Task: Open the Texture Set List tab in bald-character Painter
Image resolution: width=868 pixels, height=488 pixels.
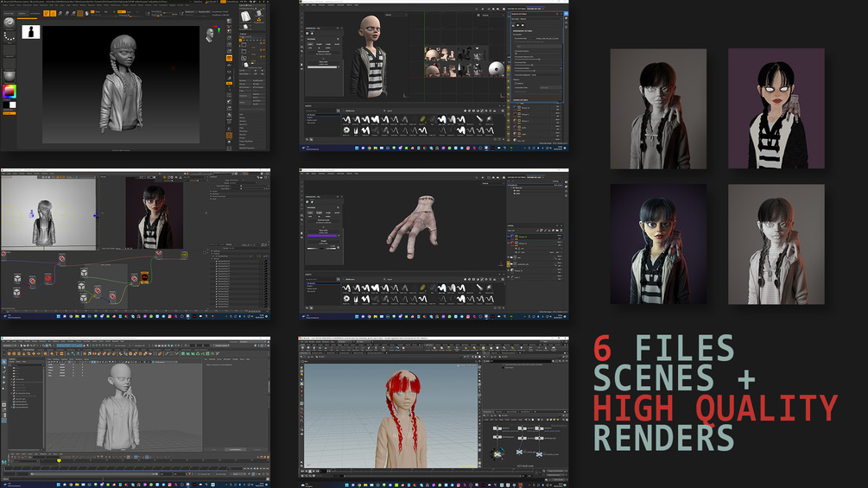Action: [x=535, y=9]
